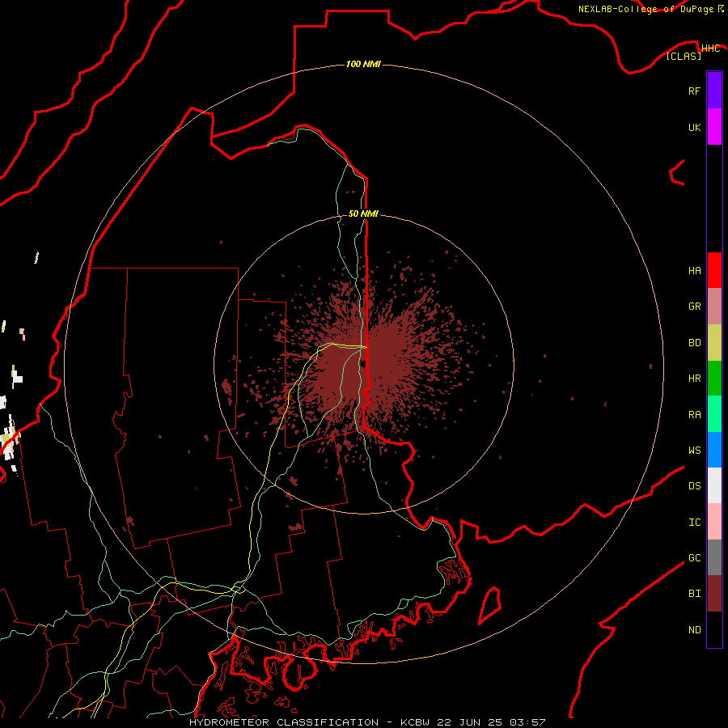Select the GR salmon legend swatch
The image size is (728, 728).
(x=714, y=307)
